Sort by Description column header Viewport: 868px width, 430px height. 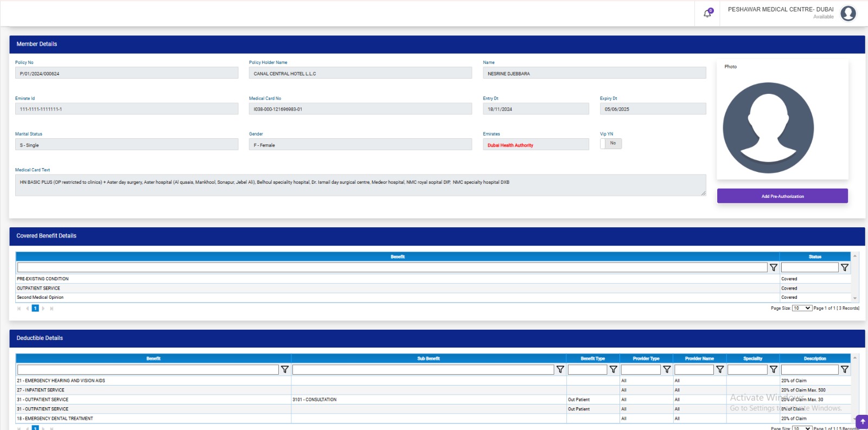[815, 358]
